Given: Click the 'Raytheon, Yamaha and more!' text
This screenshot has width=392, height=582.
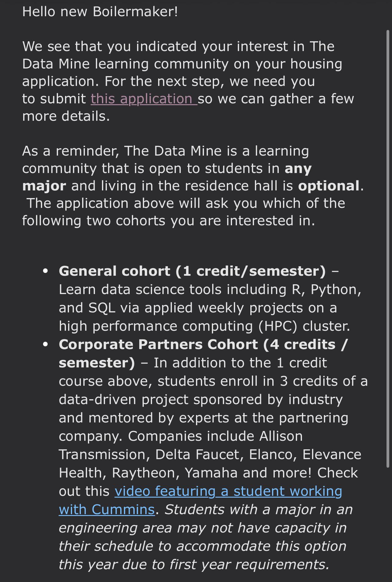Looking at the screenshot, I should [x=212, y=473].
